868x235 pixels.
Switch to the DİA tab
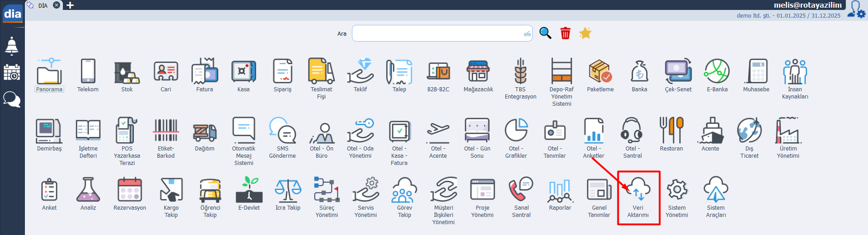click(x=43, y=5)
